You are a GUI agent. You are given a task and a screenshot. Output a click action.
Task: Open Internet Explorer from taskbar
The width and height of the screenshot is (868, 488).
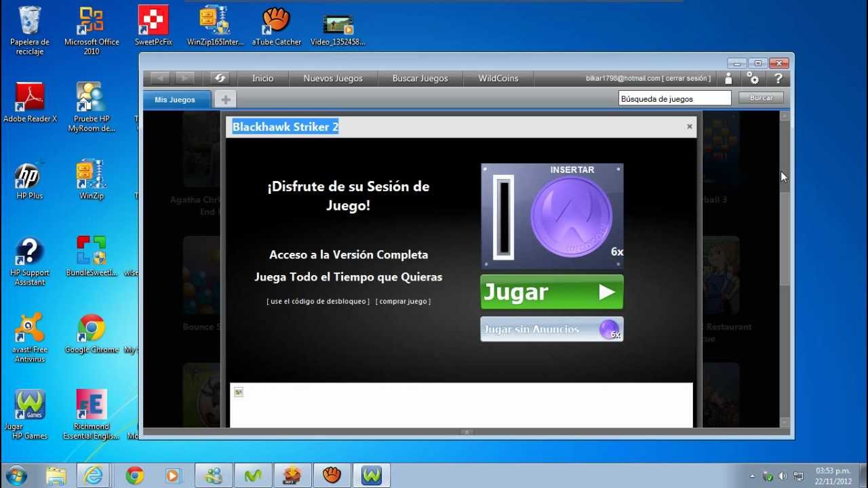coord(92,475)
